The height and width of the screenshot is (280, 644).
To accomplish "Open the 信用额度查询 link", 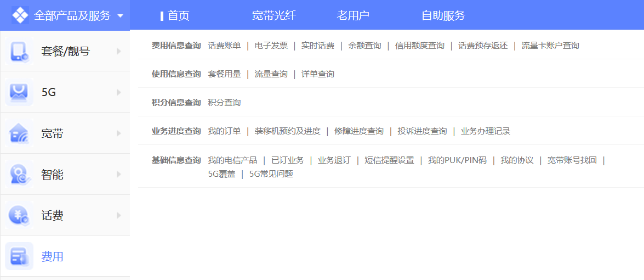I will tap(420, 45).
